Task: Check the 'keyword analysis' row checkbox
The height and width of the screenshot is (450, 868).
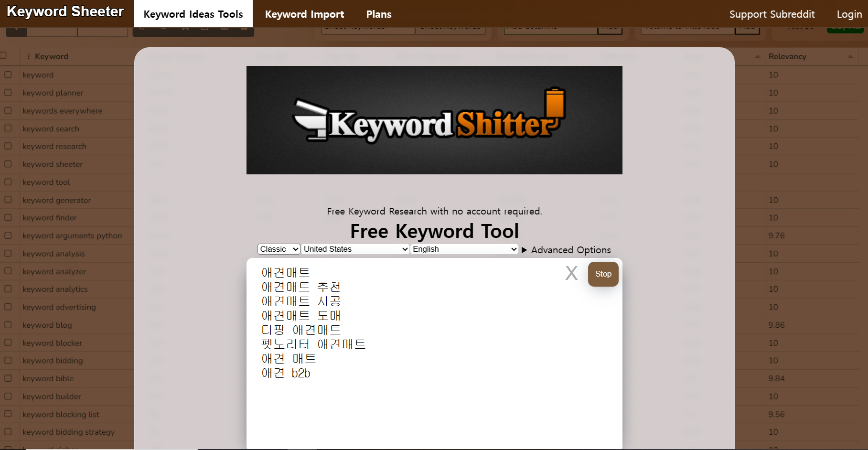Action: click(8, 253)
